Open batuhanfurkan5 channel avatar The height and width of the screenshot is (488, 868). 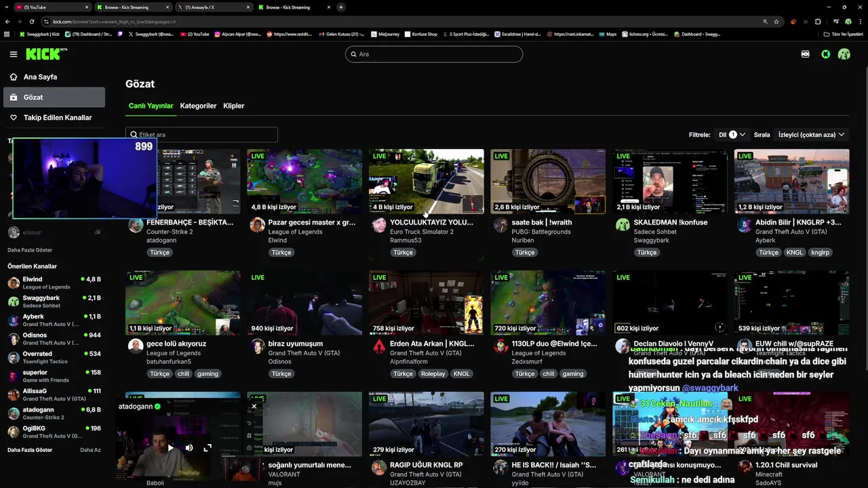pyautogui.click(x=136, y=346)
